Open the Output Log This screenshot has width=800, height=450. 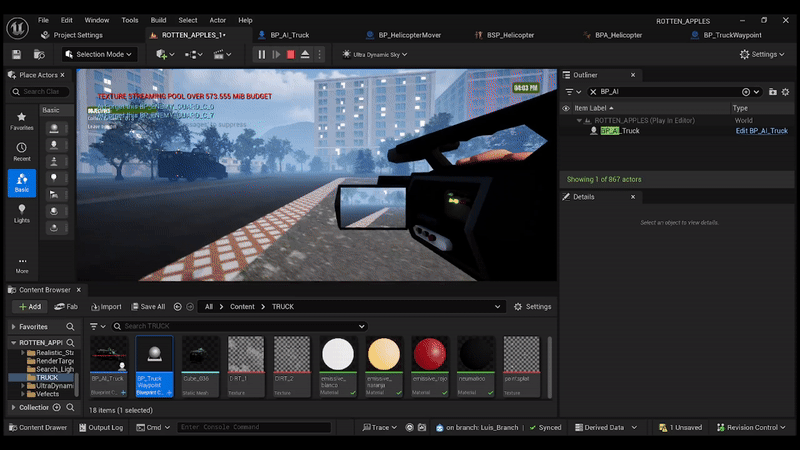tap(101, 428)
